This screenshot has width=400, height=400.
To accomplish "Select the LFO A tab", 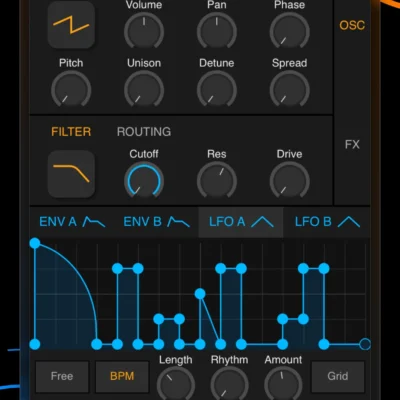I will point(241,222).
